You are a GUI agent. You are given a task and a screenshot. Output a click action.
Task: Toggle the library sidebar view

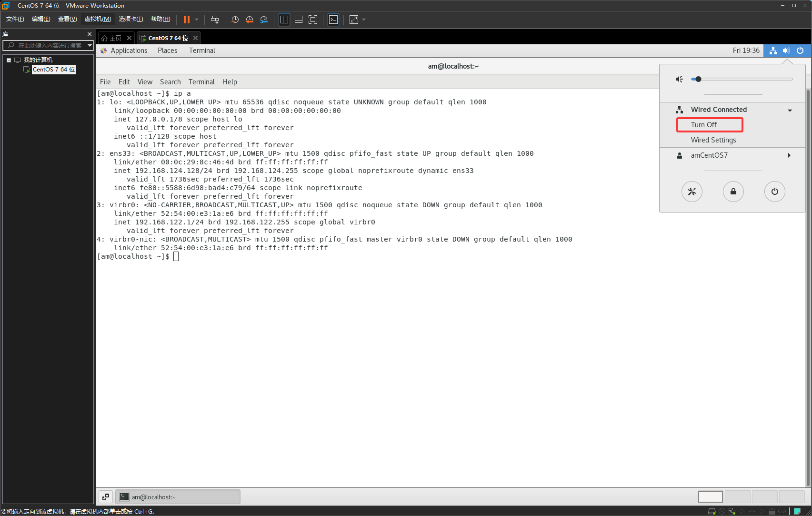(284, 20)
